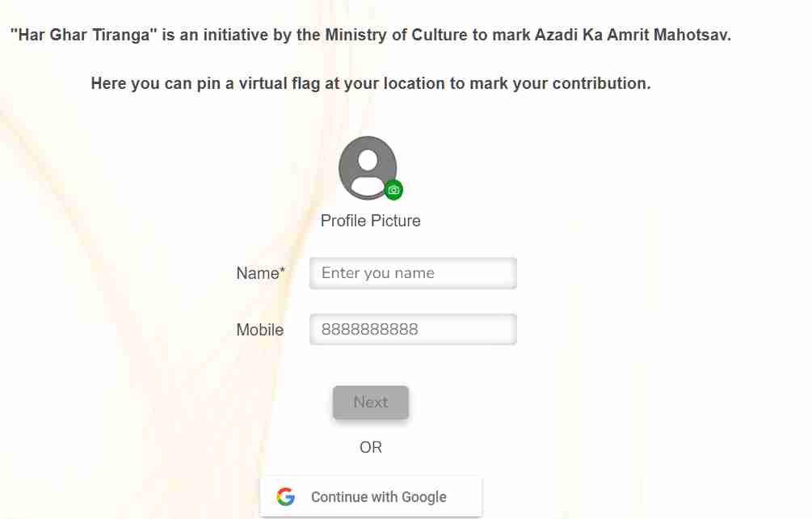Click the asterisk beside Name
812x519 pixels.
(x=282, y=269)
